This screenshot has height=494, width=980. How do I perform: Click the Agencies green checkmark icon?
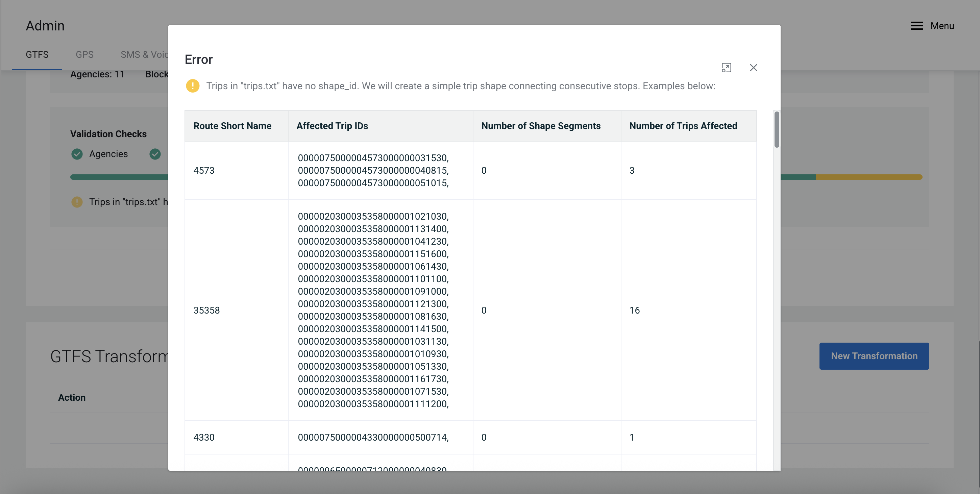[x=77, y=154]
